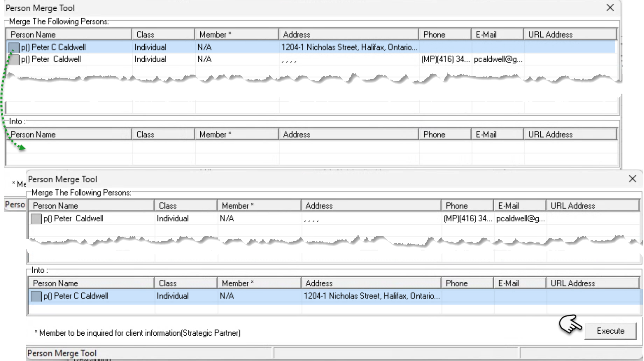Click Peter C Caldwell row icon in Into list
Image resolution: width=644 pixels, height=361 pixels.
[36, 296]
